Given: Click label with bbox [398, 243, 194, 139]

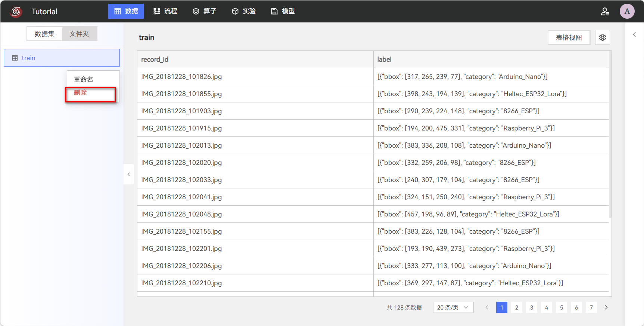Looking at the screenshot, I should click(491, 94).
